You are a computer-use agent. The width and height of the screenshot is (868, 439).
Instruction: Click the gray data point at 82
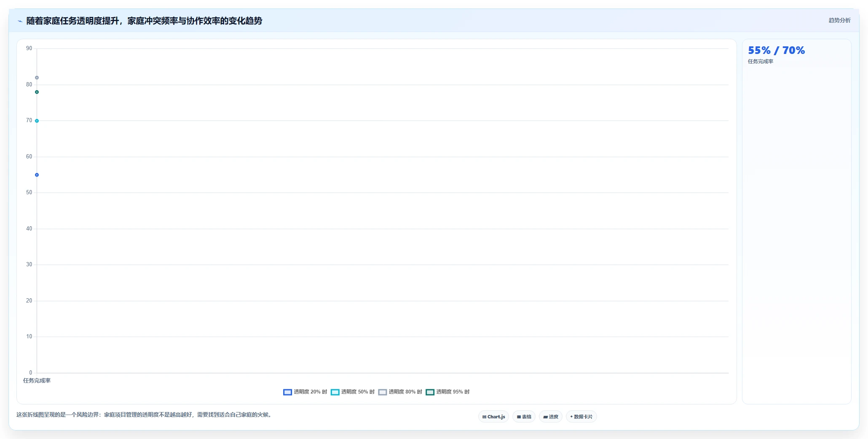(37, 78)
